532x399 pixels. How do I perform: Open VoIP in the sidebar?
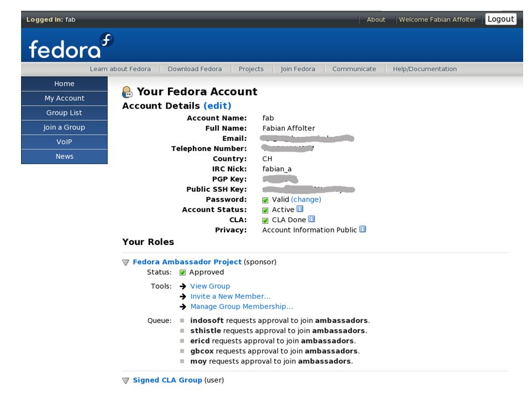coord(64,142)
